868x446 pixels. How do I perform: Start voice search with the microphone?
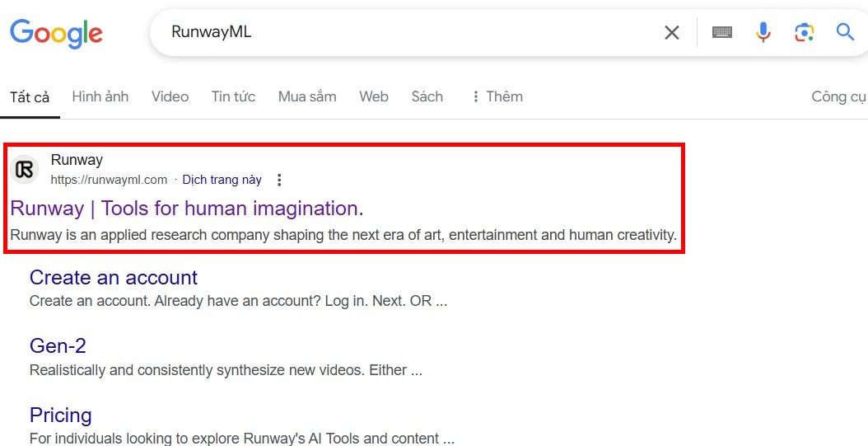763,32
